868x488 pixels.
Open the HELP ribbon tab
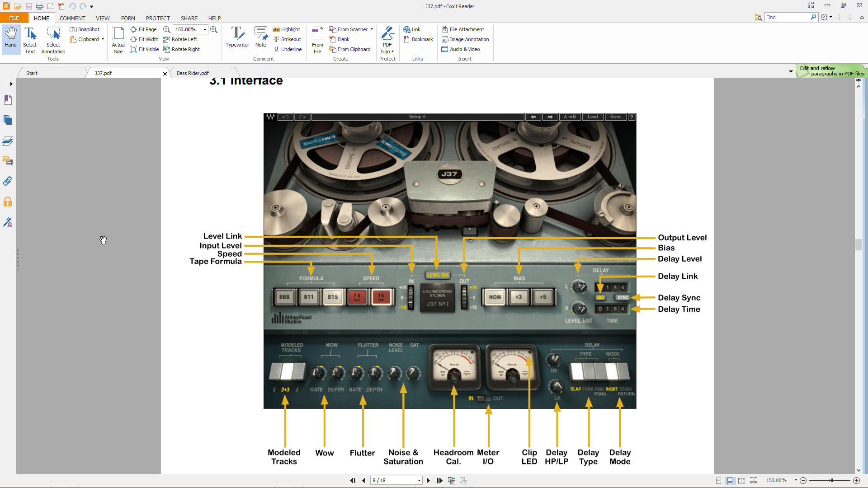[x=214, y=19]
